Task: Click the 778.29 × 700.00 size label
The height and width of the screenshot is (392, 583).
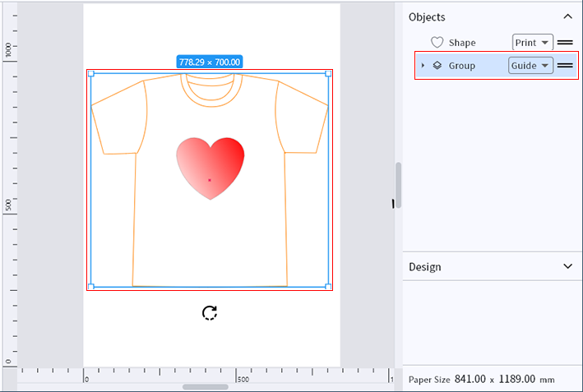Action: coord(210,62)
